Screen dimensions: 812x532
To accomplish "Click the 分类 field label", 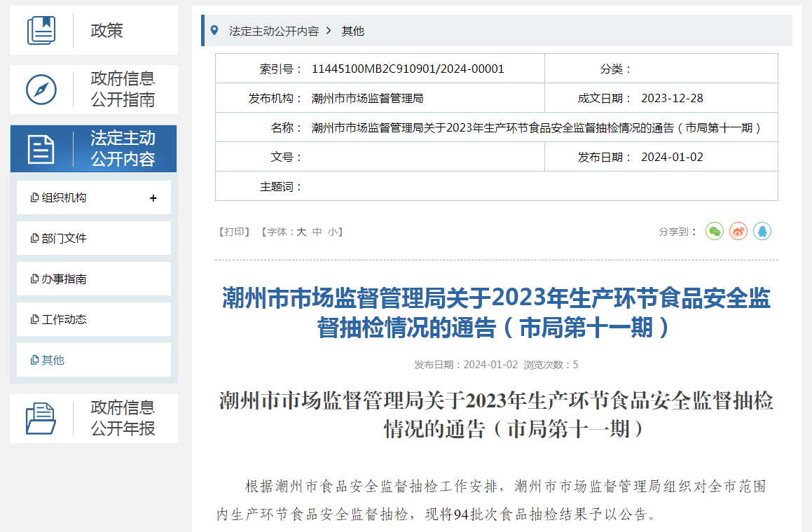I will tap(615, 69).
